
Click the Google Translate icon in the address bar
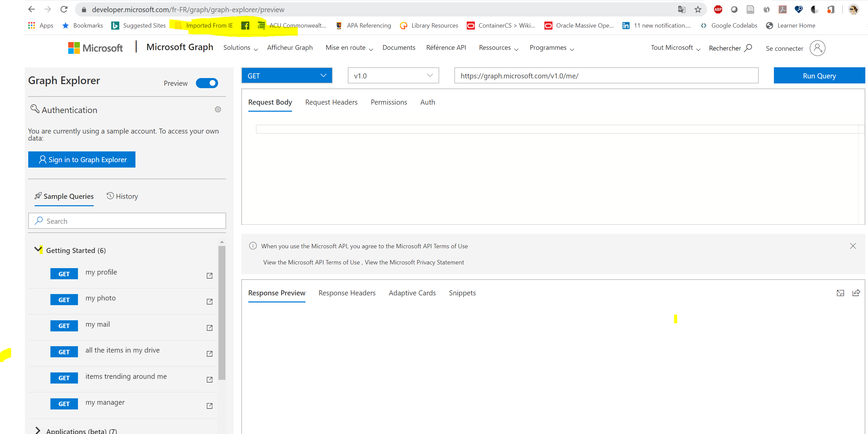point(681,9)
